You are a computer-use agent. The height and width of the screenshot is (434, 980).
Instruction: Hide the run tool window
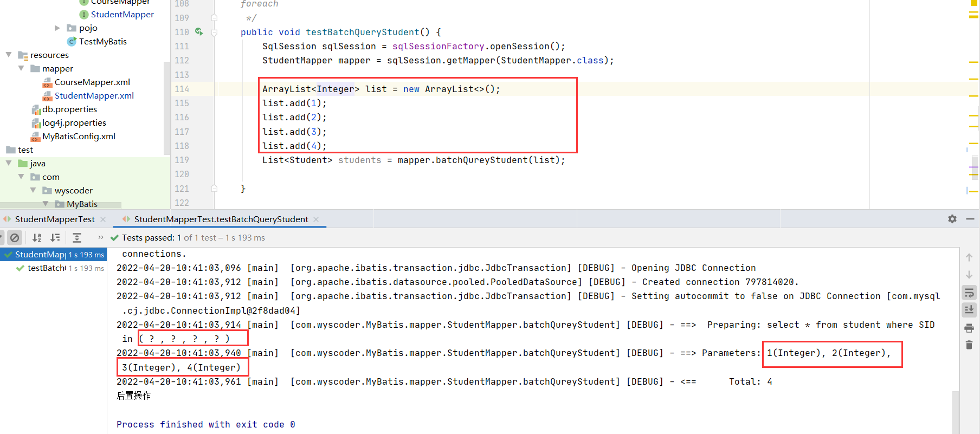(970, 219)
